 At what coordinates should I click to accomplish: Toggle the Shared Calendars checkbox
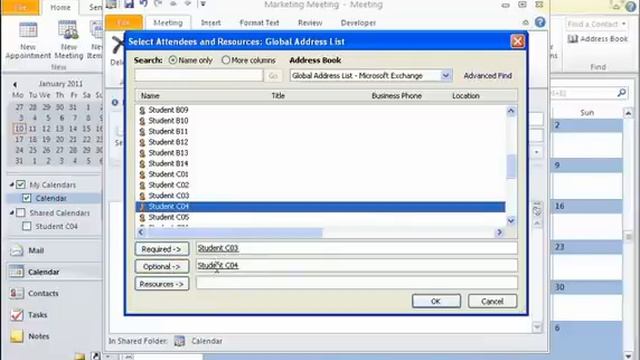coord(20,213)
